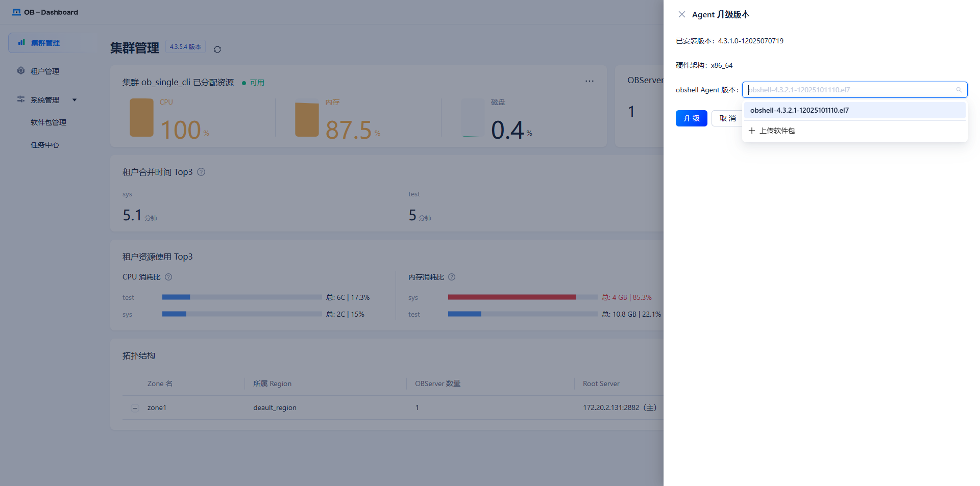The width and height of the screenshot is (980, 486).
Task: Click the 租户管理 sidebar icon
Action: [x=21, y=71]
